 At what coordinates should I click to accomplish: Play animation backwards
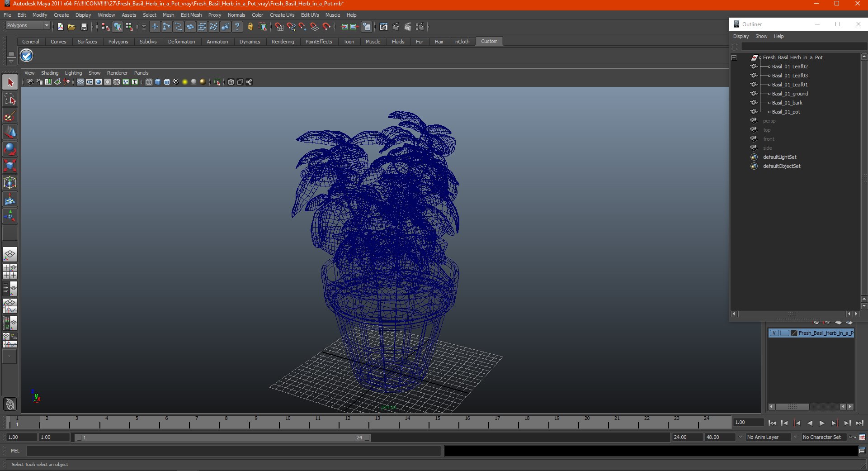point(810,423)
